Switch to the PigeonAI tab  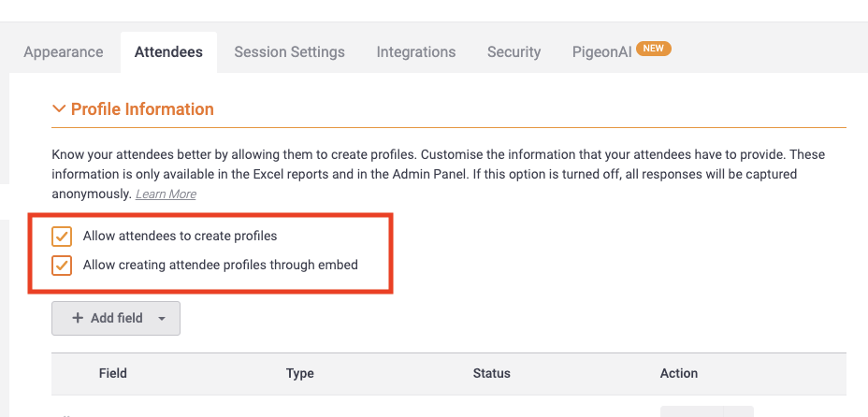[x=601, y=52]
